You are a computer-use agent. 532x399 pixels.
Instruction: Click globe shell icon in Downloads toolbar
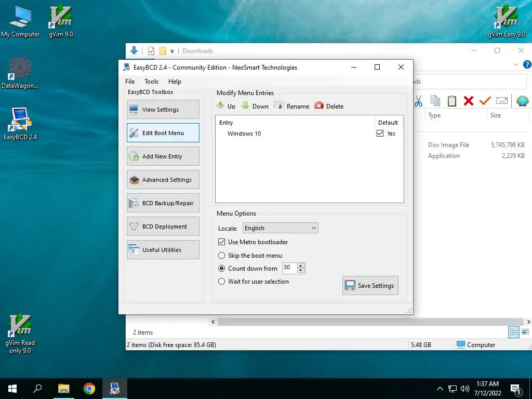tap(523, 101)
